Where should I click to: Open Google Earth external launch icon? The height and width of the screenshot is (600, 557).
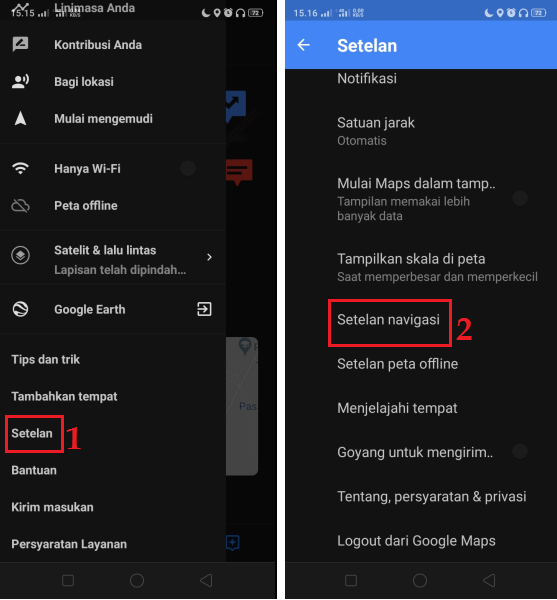tap(204, 309)
